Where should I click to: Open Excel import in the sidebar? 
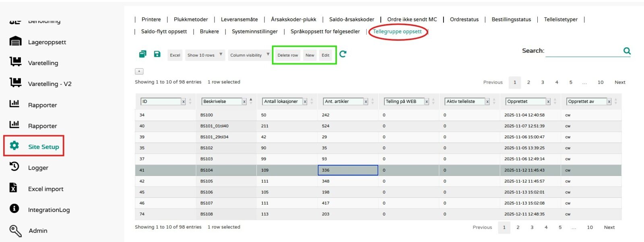tap(45, 189)
